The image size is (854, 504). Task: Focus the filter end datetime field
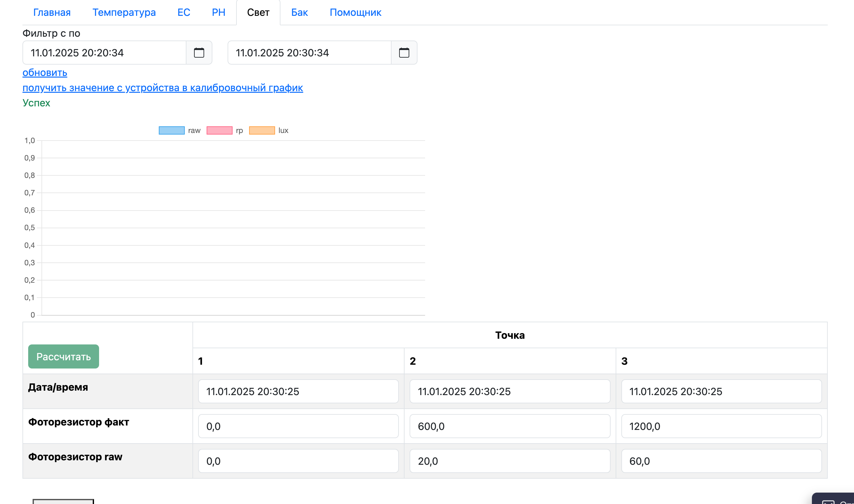(309, 53)
